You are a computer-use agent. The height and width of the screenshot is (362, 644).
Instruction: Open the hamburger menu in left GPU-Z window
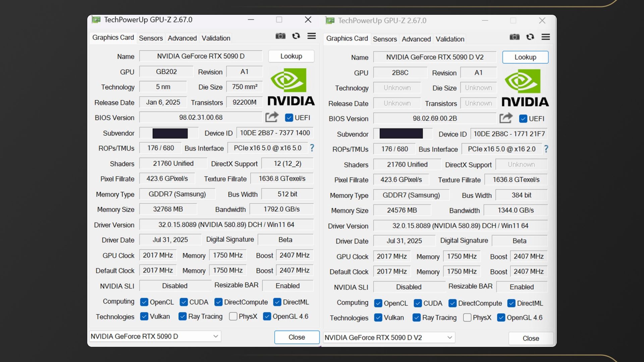coord(312,36)
